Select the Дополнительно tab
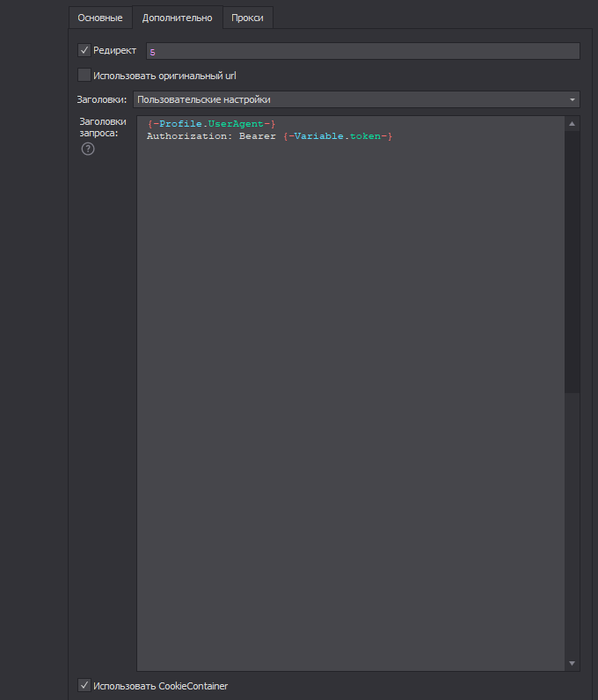This screenshot has height=700, width=598. coord(177,18)
